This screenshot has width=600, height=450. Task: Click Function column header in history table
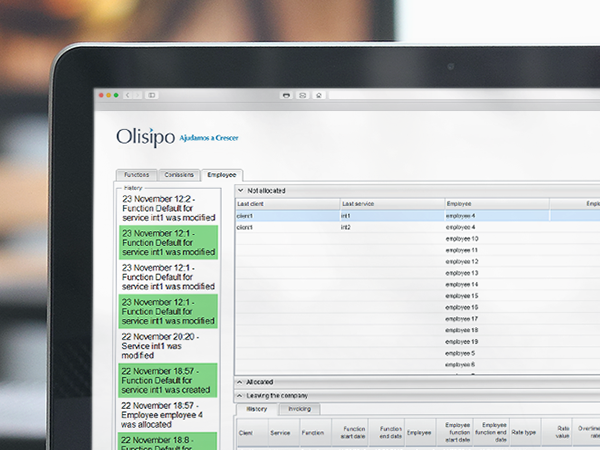point(316,433)
